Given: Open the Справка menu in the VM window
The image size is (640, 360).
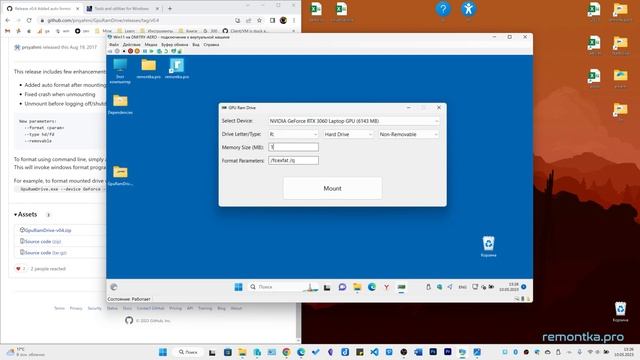Looking at the screenshot, I should tap(211, 44).
